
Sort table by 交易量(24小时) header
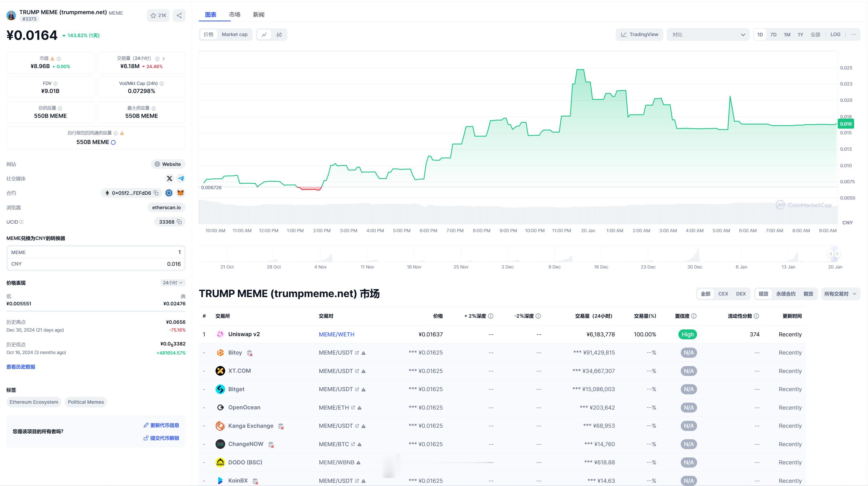click(x=593, y=316)
